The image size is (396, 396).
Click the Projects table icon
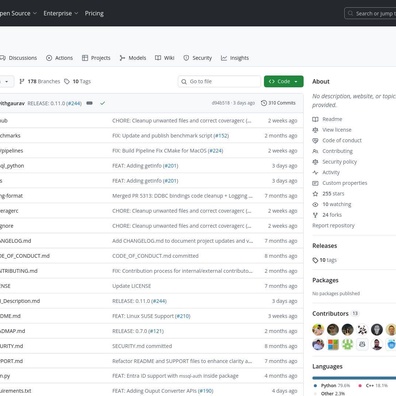pyautogui.click(x=85, y=58)
